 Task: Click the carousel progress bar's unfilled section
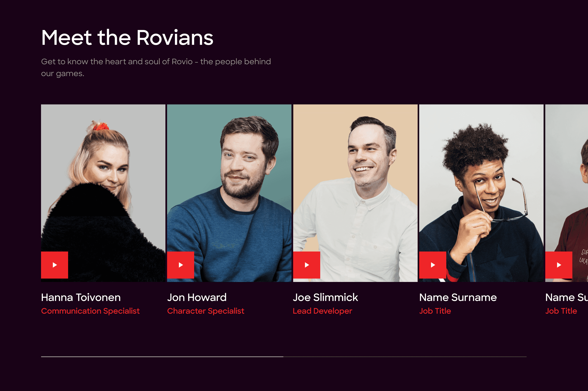[405, 357]
